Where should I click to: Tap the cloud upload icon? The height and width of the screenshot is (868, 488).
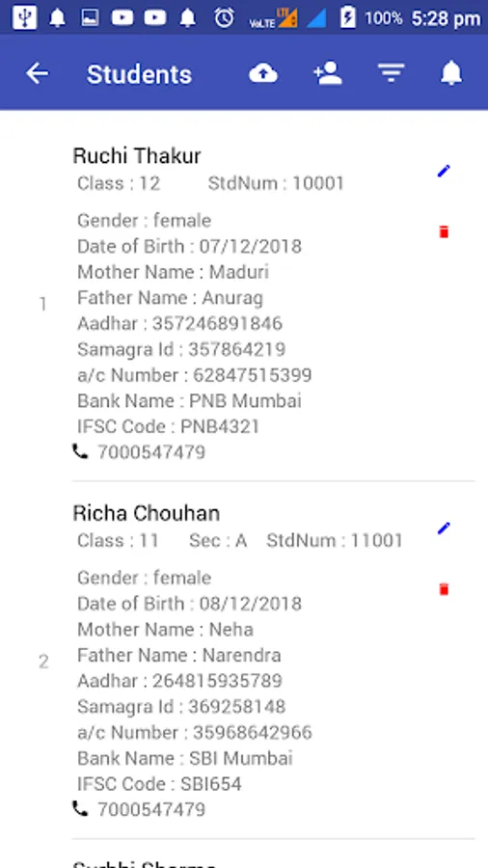pyautogui.click(x=263, y=73)
